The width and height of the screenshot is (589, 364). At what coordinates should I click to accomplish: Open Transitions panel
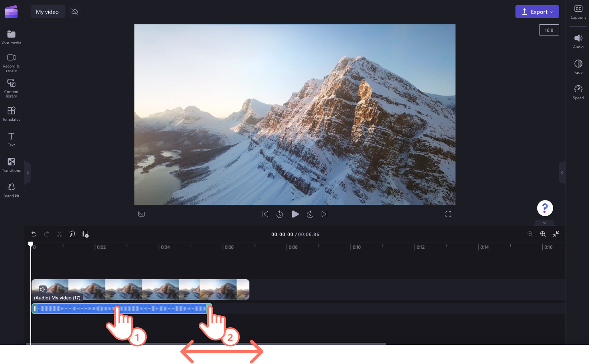click(x=11, y=165)
